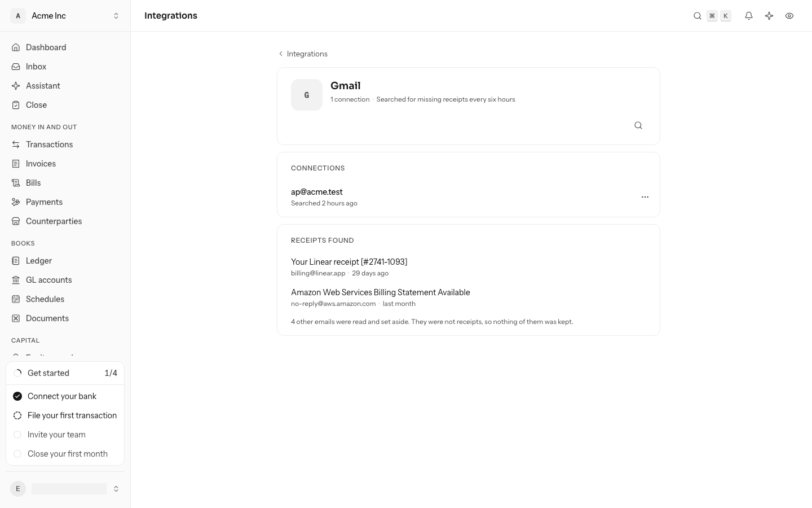Open Assistant in the sidebar
Viewport: 812px width, 508px height.
65,86
